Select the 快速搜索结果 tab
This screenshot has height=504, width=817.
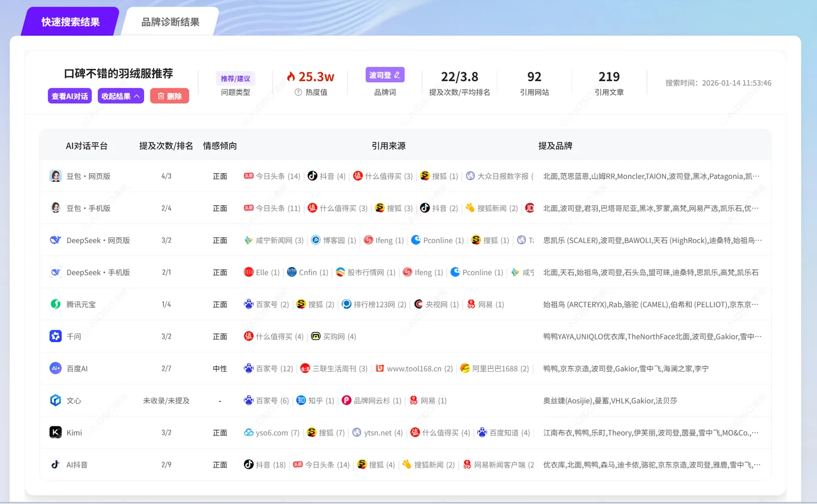tap(70, 22)
